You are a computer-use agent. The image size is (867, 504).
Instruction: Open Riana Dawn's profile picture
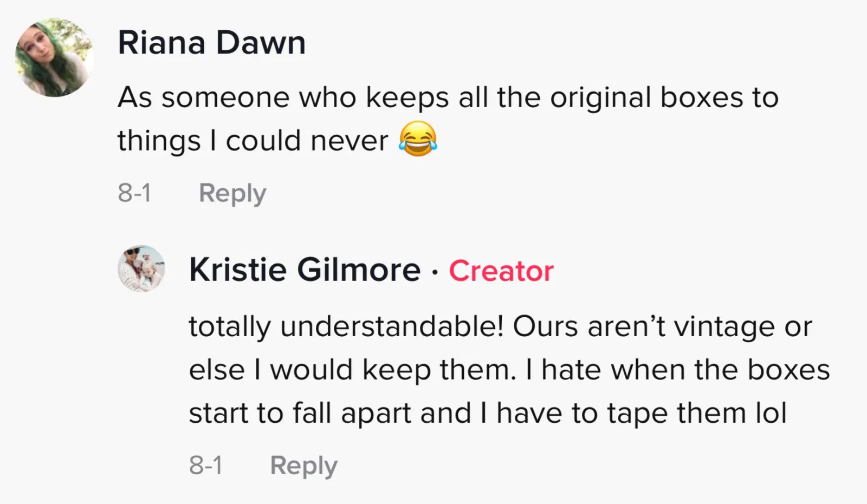coord(54,57)
